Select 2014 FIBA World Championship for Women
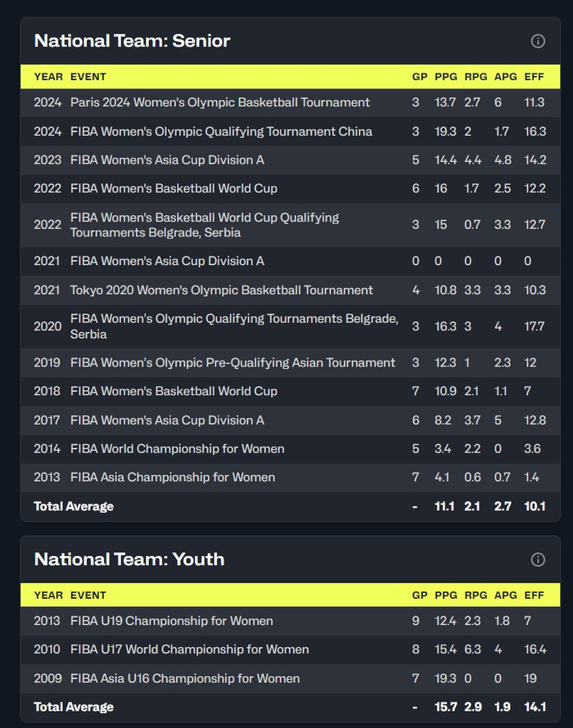Viewport: 573px width, 728px height. tap(177, 448)
